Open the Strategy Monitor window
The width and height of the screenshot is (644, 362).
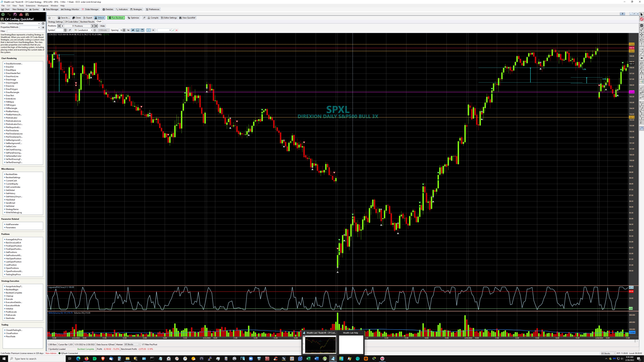70,10
